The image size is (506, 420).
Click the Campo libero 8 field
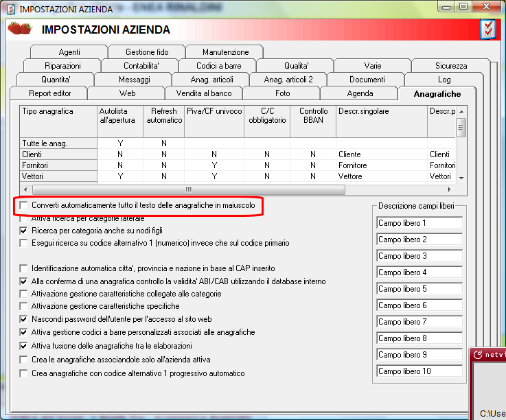[419, 338]
